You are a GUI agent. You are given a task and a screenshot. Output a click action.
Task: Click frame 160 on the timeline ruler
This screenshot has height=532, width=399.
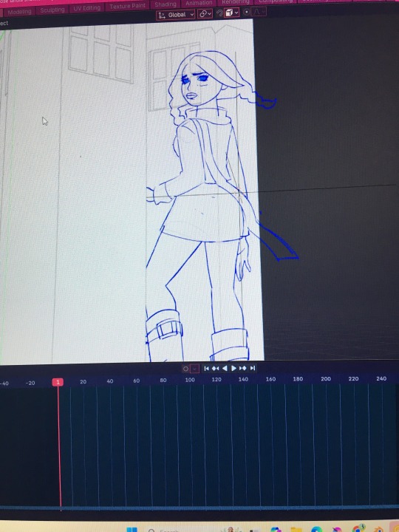pos(270,379)
